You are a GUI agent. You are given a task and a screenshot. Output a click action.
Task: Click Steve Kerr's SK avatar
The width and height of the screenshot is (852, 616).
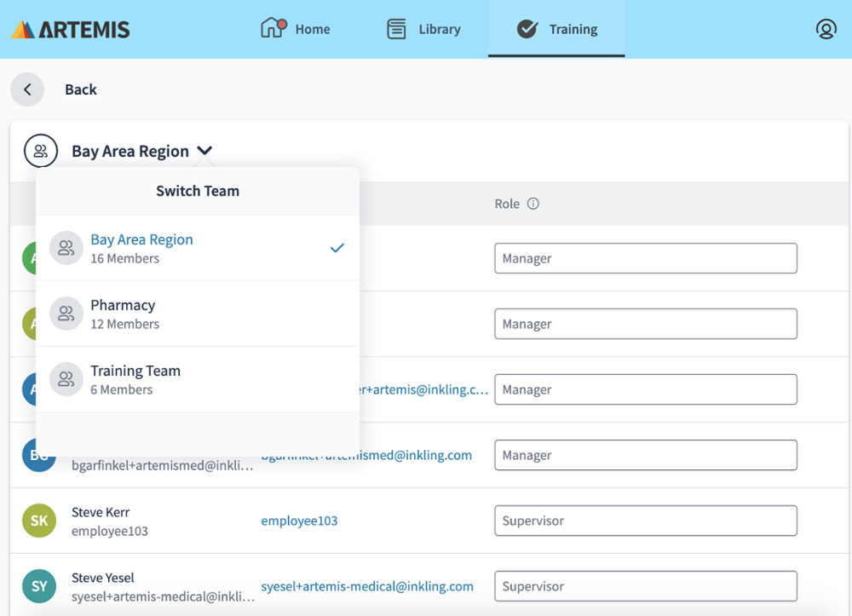pyautogui.click(x=39, y=521)
